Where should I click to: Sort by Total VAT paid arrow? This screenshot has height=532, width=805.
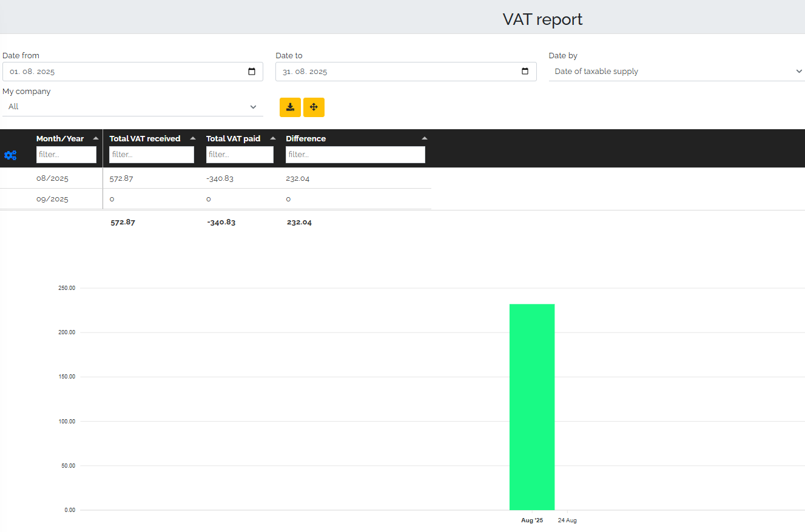coord(272,138)
